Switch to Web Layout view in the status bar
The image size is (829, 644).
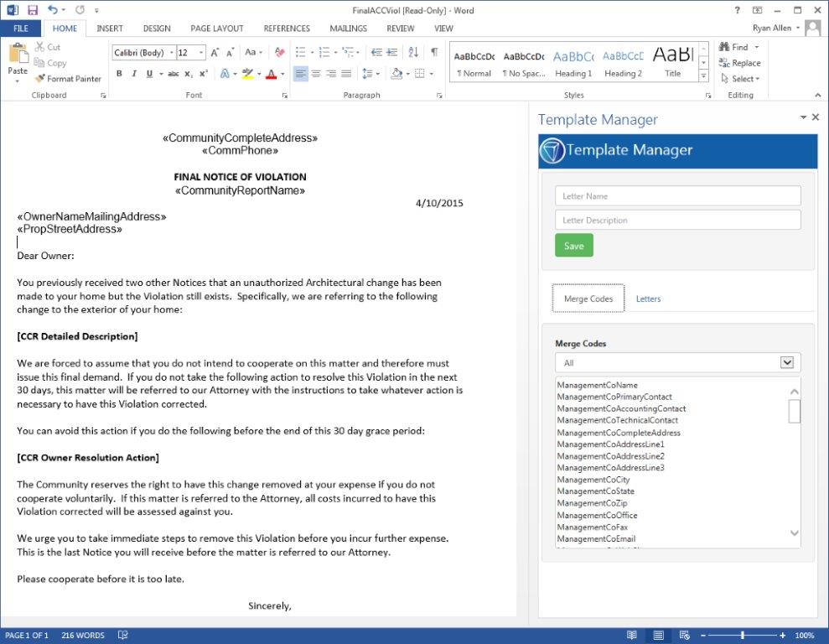click(684, 635)
